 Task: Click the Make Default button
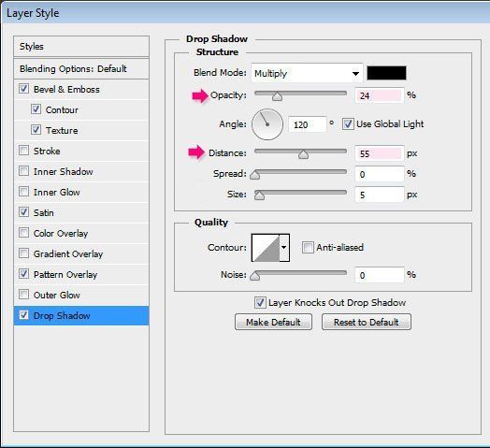tap(273, 322)
